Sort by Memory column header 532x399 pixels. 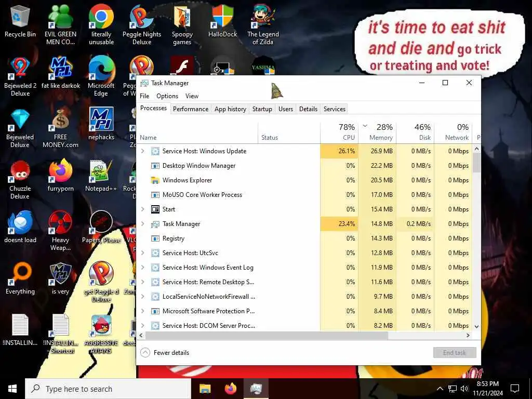[x=377, y=132]
